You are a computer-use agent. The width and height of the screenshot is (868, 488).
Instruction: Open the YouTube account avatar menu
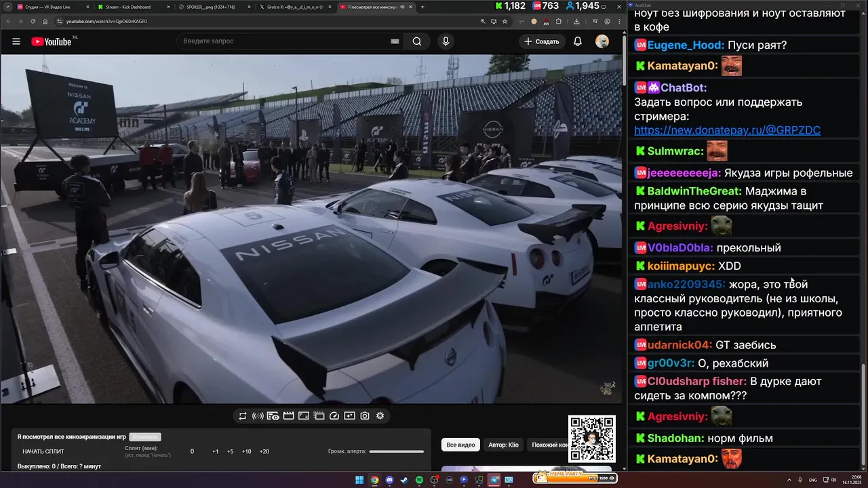[602, 41]
